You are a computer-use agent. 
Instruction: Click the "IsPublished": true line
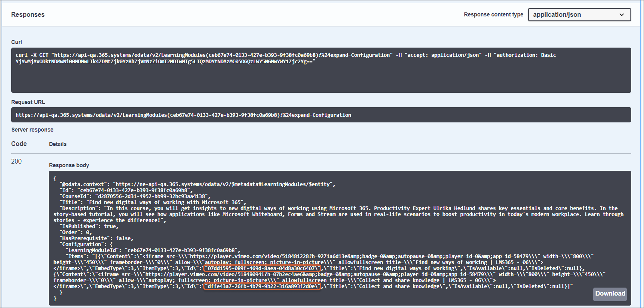pos(89,226)
